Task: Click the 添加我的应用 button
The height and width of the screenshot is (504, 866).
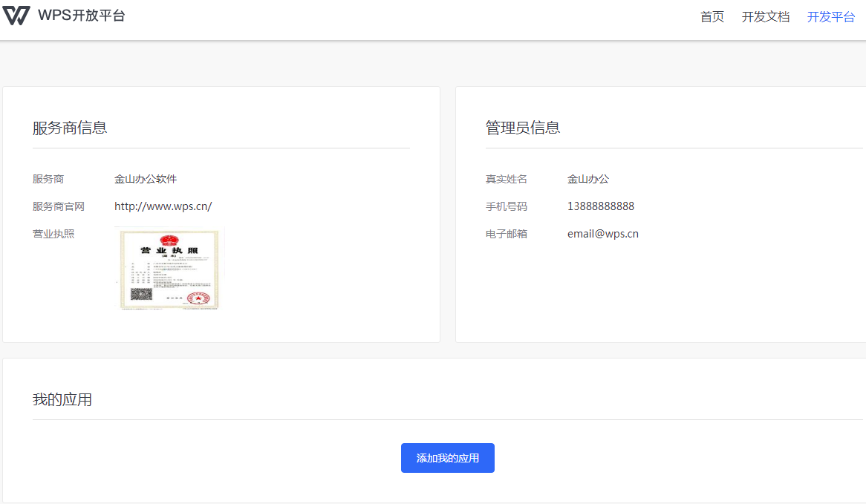Action: pos(447,458)
